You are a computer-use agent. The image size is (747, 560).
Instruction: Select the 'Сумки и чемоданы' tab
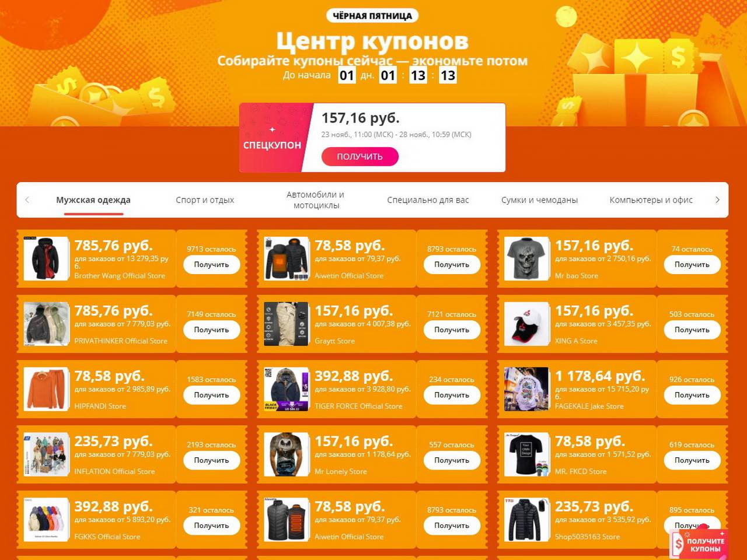click(539, 199)
